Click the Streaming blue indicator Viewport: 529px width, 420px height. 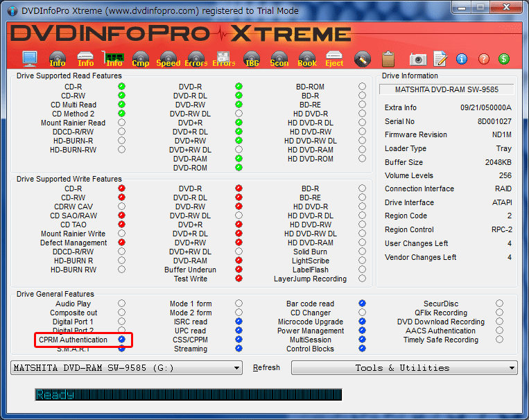(x=239, y=348)
